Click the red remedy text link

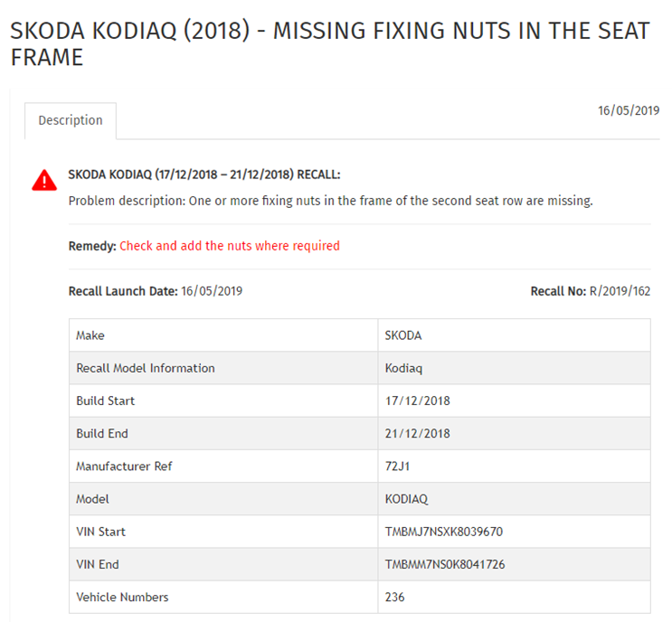tap(230, 246)
